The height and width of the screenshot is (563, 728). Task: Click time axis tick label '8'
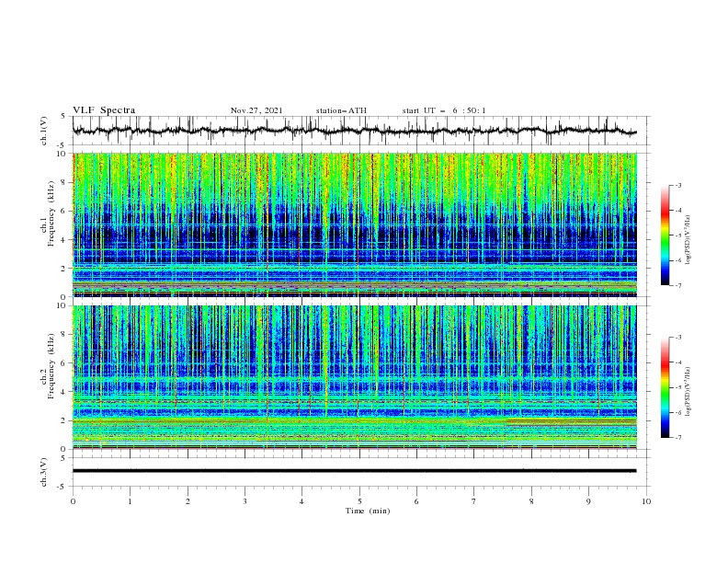531,501
